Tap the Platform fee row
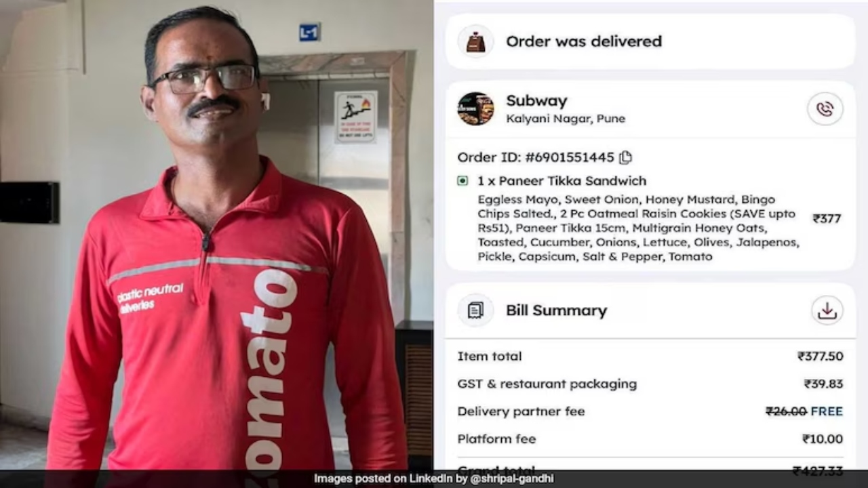The width and height of the screenshot is (868, 488). click(x=650, y=439)
